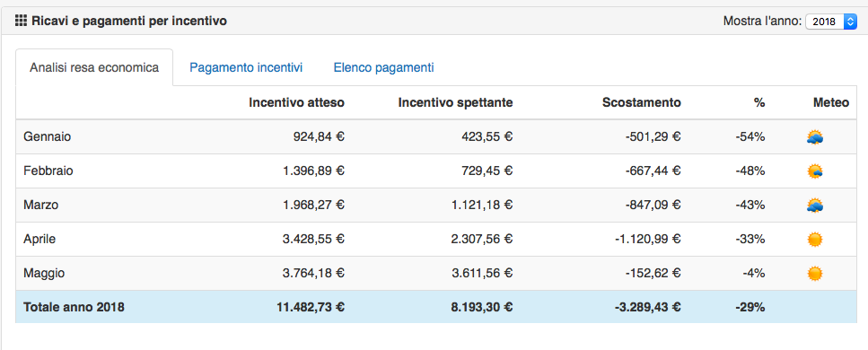
Task: Click the Scostamento column header
Action: point(642,102)
